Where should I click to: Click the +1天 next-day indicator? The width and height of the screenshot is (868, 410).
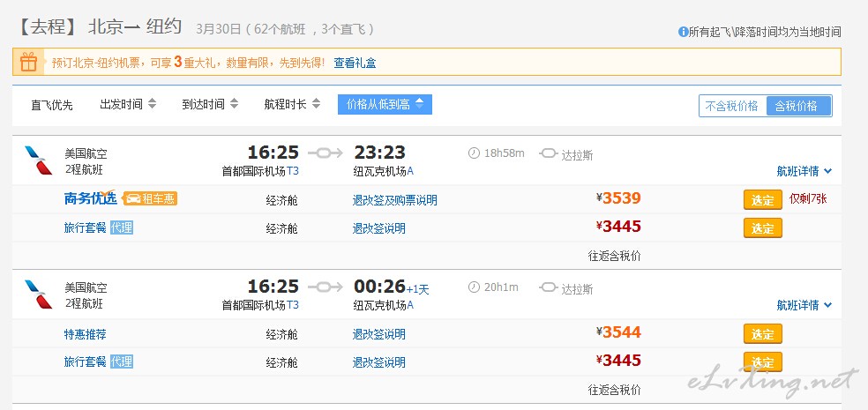418,289
